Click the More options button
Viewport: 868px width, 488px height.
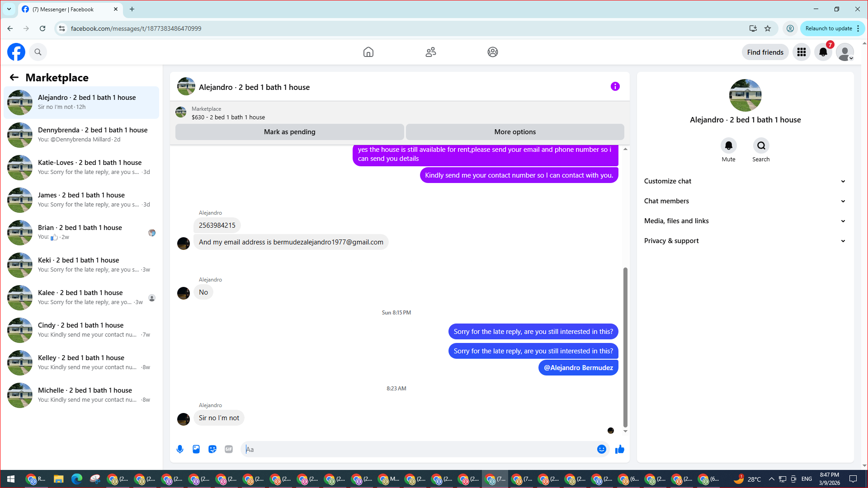click(x=514, y=132)
